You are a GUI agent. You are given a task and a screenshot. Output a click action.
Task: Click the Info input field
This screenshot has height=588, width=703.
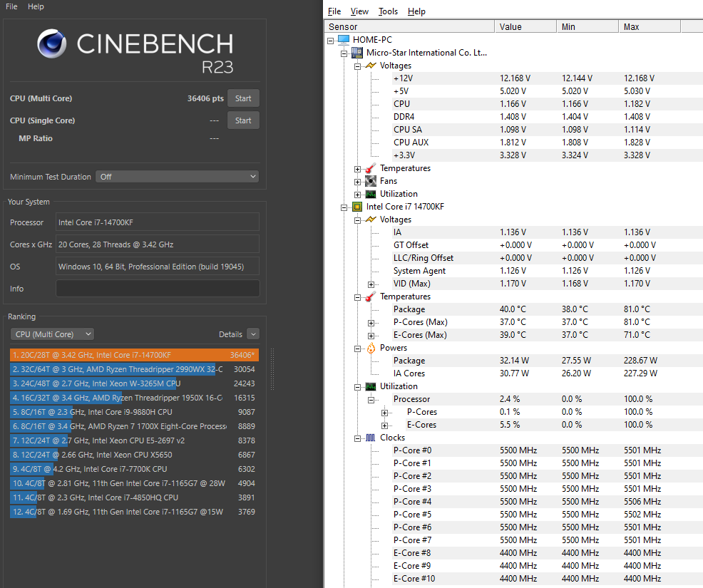tap(158, 289)
